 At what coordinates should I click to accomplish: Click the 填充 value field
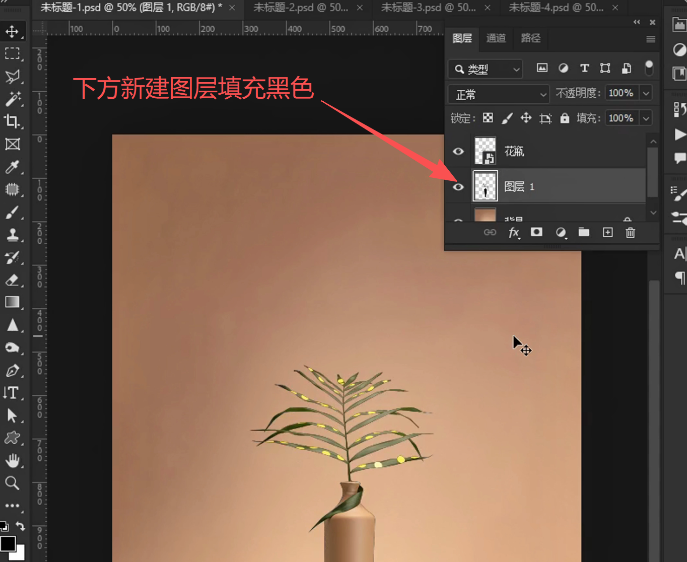[622, 118]
